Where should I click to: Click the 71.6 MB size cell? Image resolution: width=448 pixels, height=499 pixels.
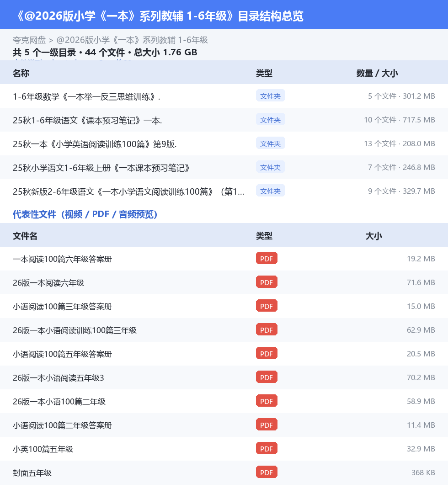click(421, 282)
